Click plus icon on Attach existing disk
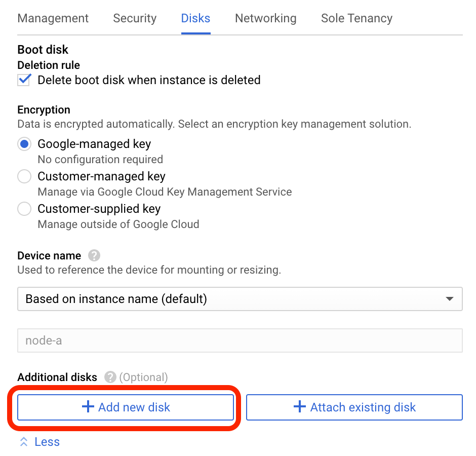 click(300, 407)
